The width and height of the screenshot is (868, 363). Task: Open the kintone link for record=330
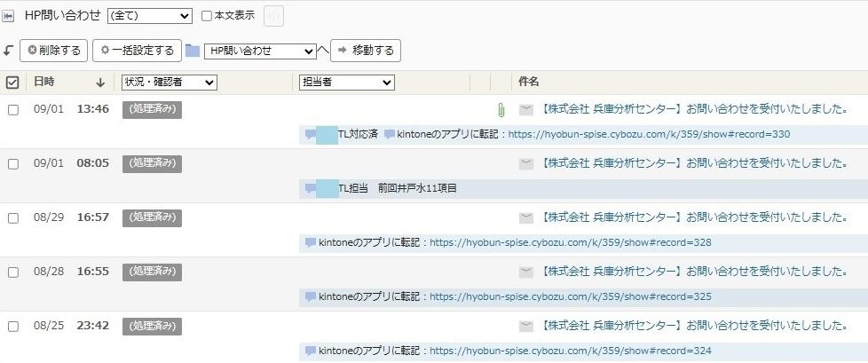coord(649,135)
